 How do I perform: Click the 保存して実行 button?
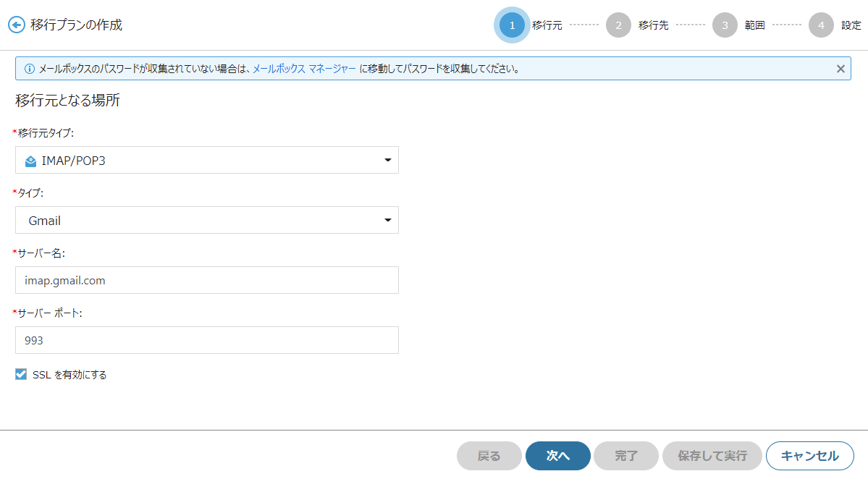coord(712,456)
